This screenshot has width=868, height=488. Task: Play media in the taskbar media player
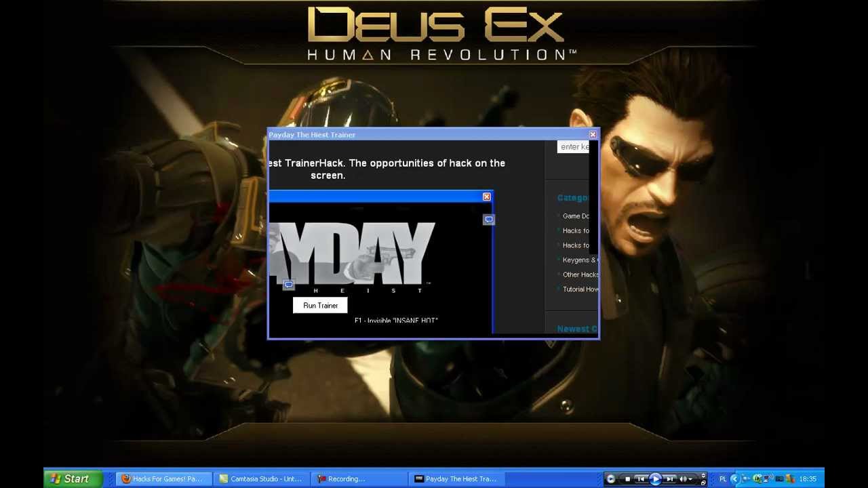click(655, 479)
